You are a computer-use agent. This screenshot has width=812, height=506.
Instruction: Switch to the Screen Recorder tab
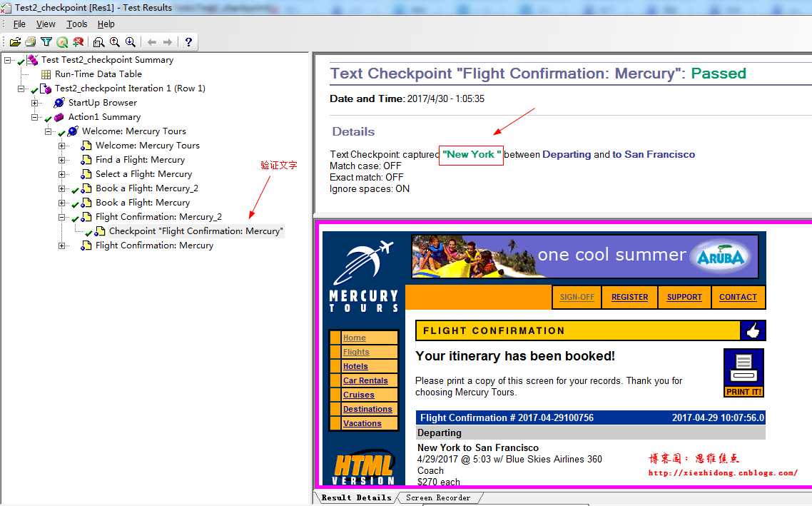tap(438, 497)
